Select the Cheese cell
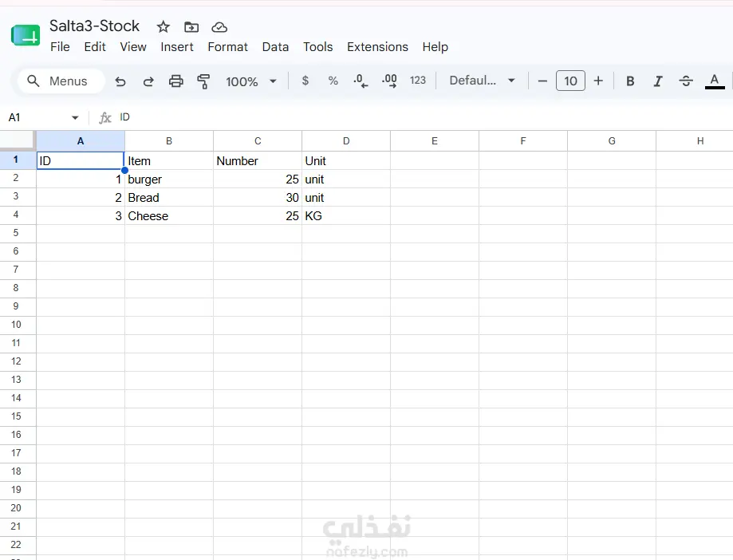733x560 pixels. click(x=169, y=216)
